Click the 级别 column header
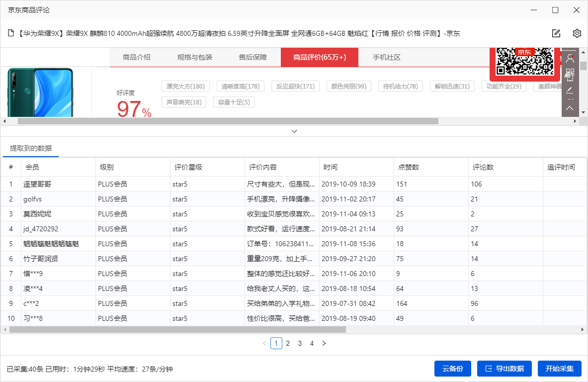 click(133, 167)
